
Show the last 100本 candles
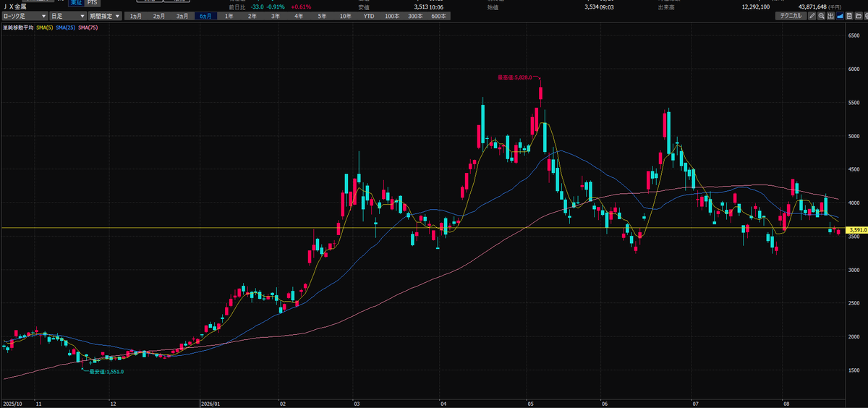(391, 16)
